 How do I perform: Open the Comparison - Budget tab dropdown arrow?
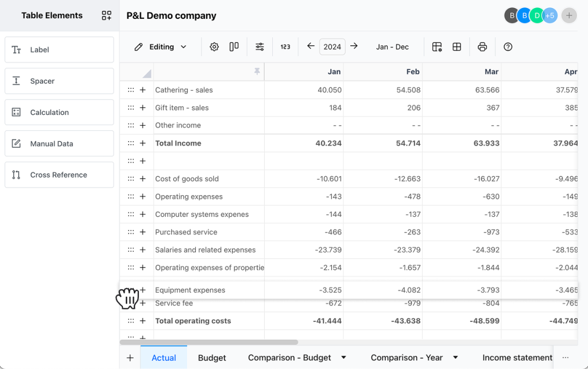pos(344,358)
